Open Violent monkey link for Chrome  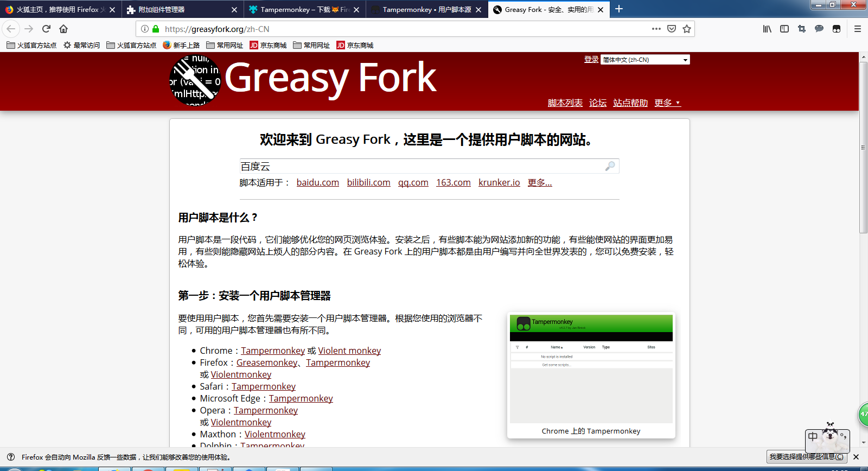point(349,351)
